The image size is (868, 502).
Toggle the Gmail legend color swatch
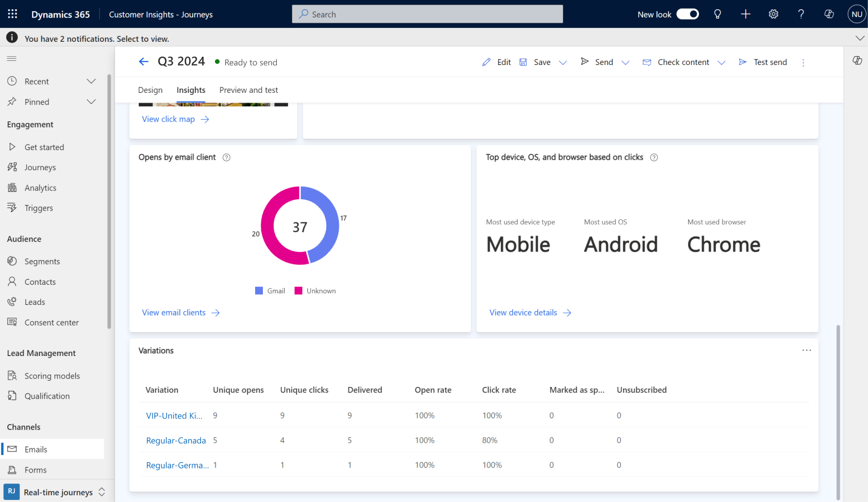point(259,290)
